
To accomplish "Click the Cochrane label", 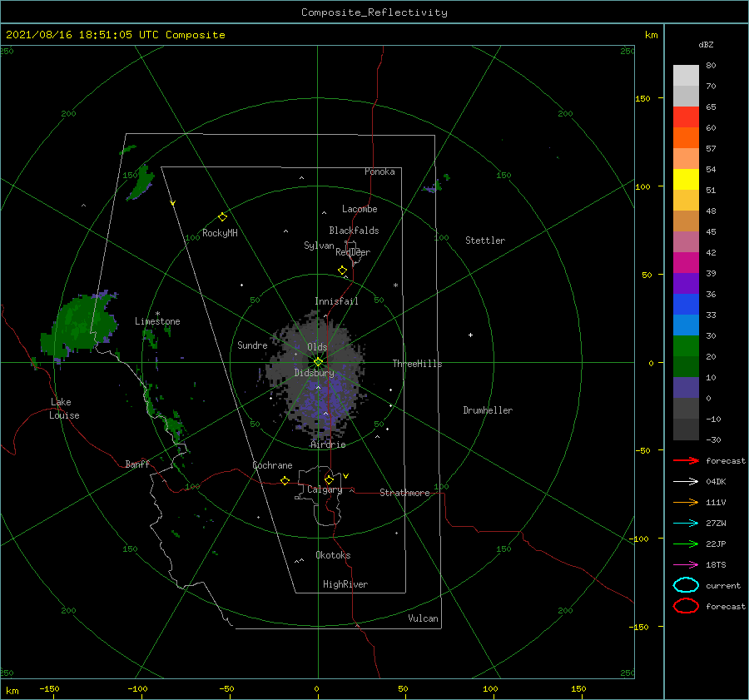I will coord(272,465).
